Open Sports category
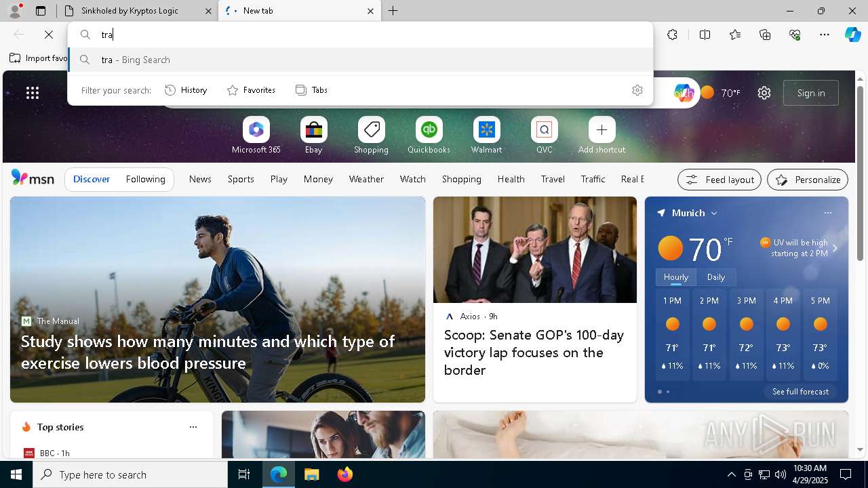This screenshot has height=488, width=868. (241, 179)
